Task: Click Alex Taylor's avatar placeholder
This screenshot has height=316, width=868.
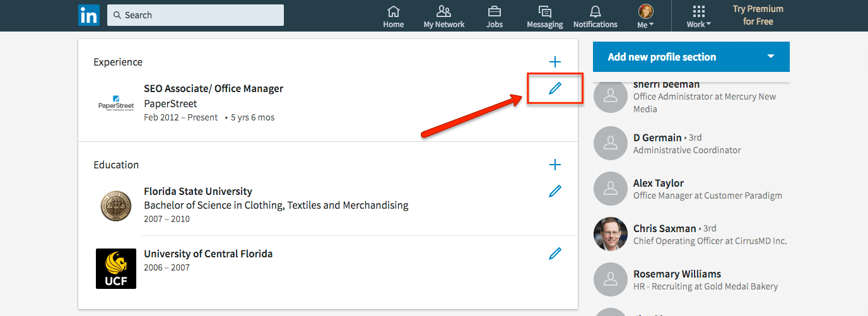Action: [x=611, y=189]
